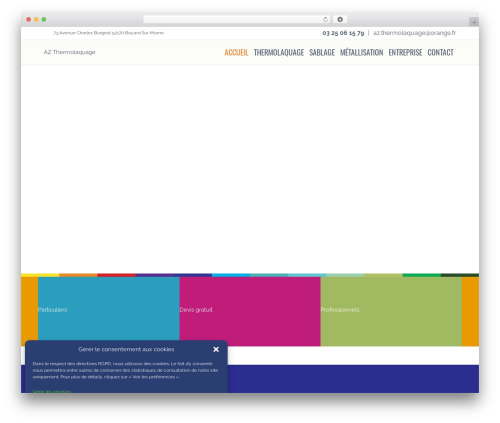The image size is (500, 423).
Task: Email az.thermolaquage@orange.fr link
Action: pos(414,33)
